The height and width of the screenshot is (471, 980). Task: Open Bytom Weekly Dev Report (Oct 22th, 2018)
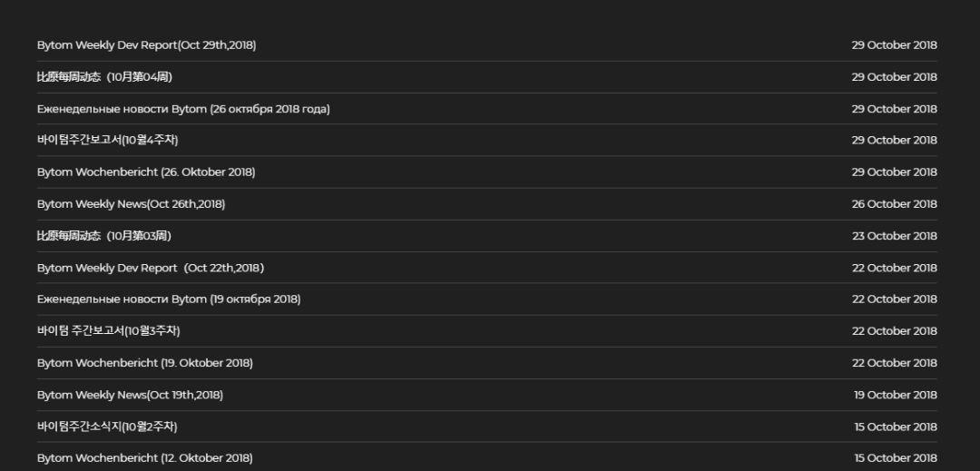[x=151, y=268]
